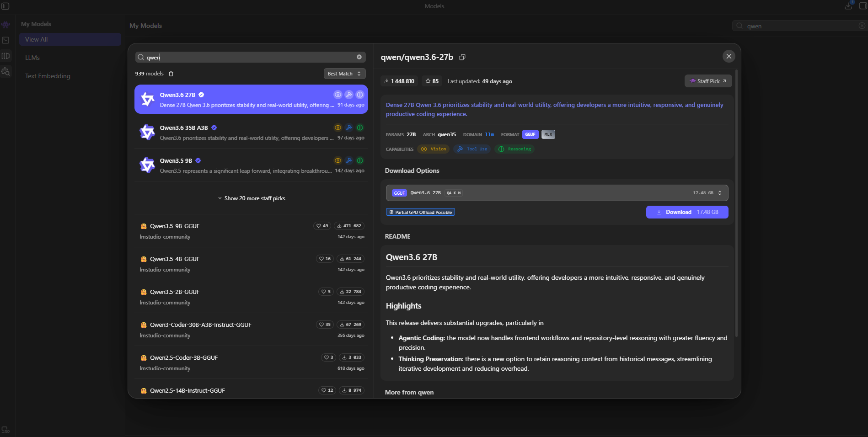
Task: Open the Q4_K_M quantization download dropdown
Action: (x=557, y=193)
